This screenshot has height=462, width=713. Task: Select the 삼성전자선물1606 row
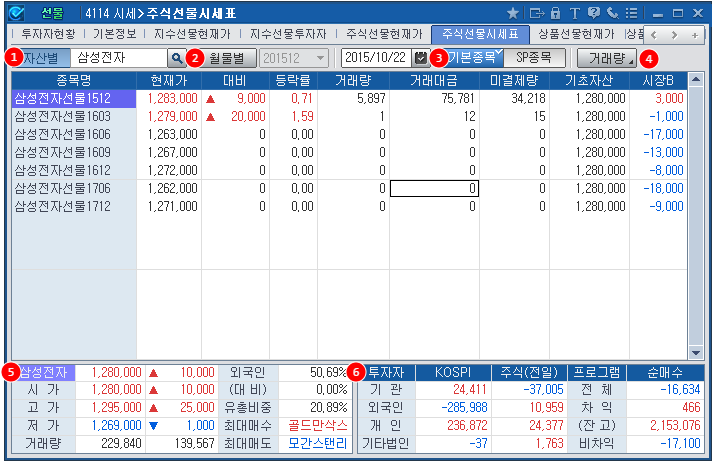[x=349, y=135]
